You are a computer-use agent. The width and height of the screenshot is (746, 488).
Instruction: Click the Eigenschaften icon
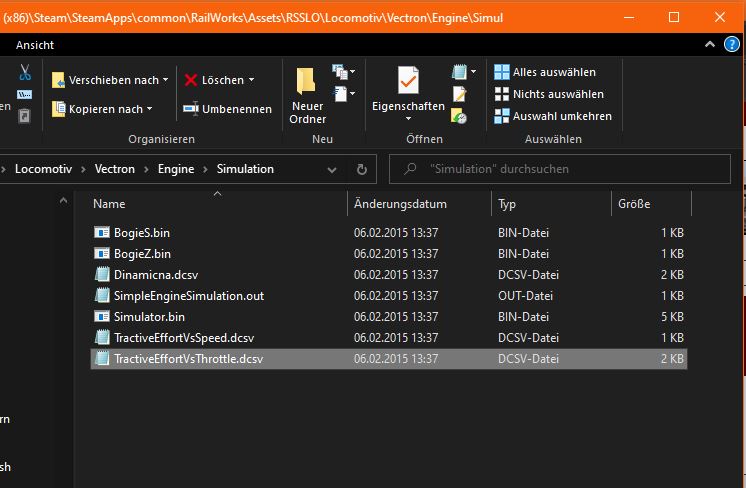click(x=408, y=80)
